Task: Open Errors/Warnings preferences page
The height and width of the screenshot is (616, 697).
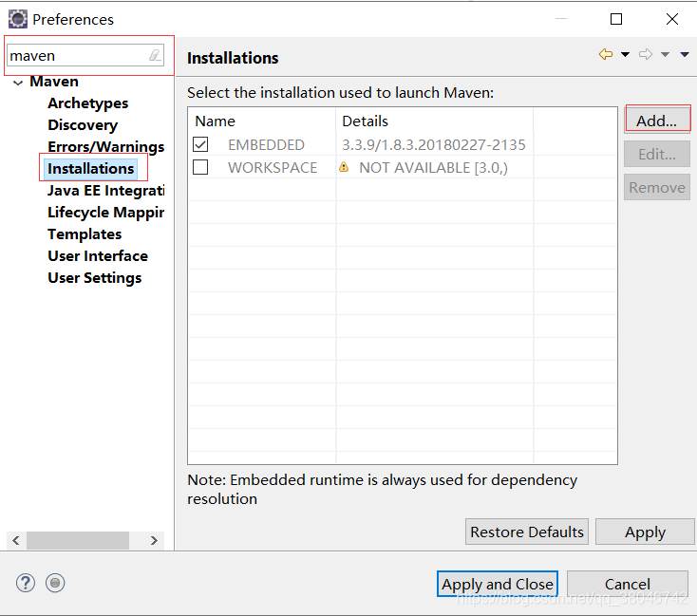Action: (105, 147)
